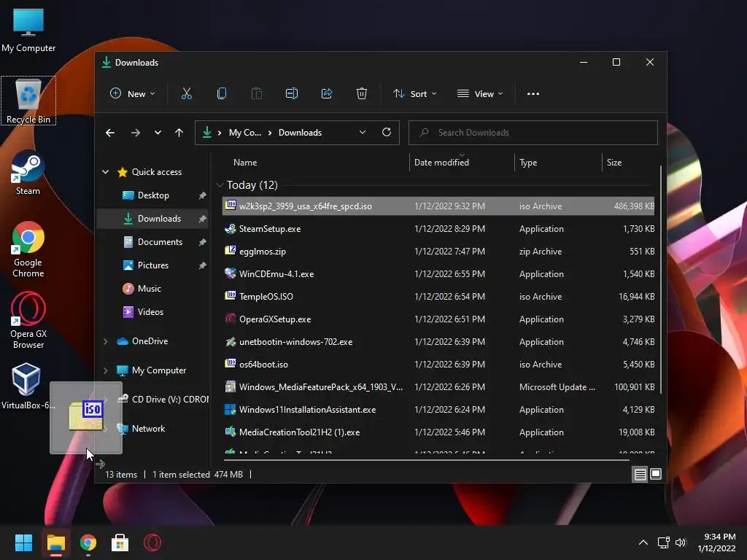Screen dimensions: 747x560
Task: Go up one folder level
Action: pos(179,133)
